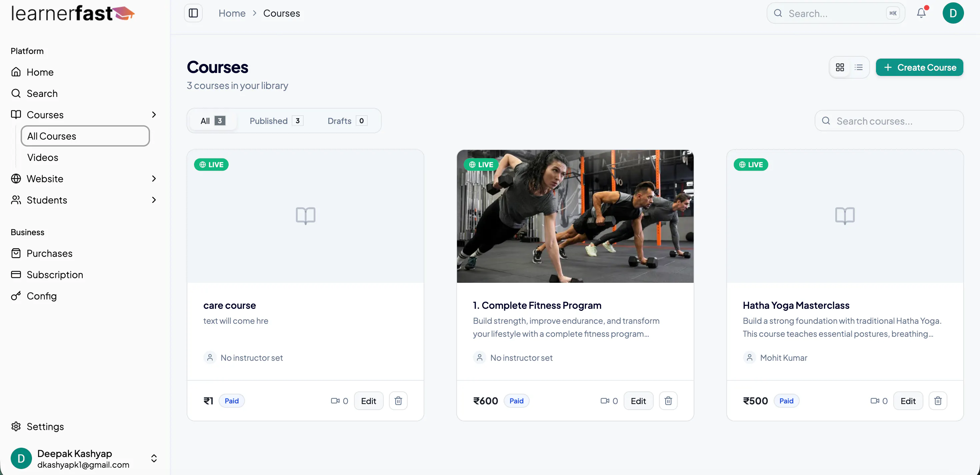Edit Hatha Yoga Masterclass course
This screenshot has height=475, width=980.
click(x=908, y=400)
